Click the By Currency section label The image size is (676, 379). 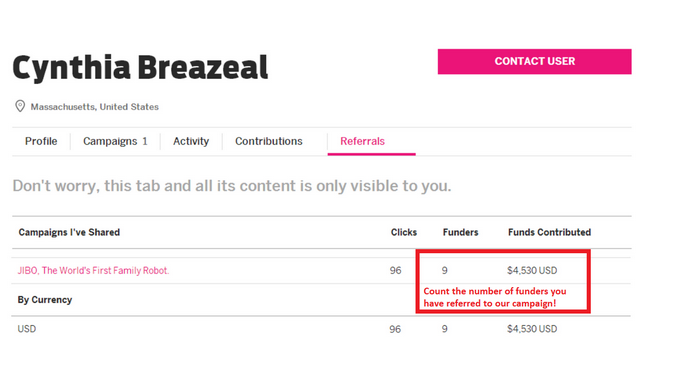pyautogui.click(x=44, y=300)
